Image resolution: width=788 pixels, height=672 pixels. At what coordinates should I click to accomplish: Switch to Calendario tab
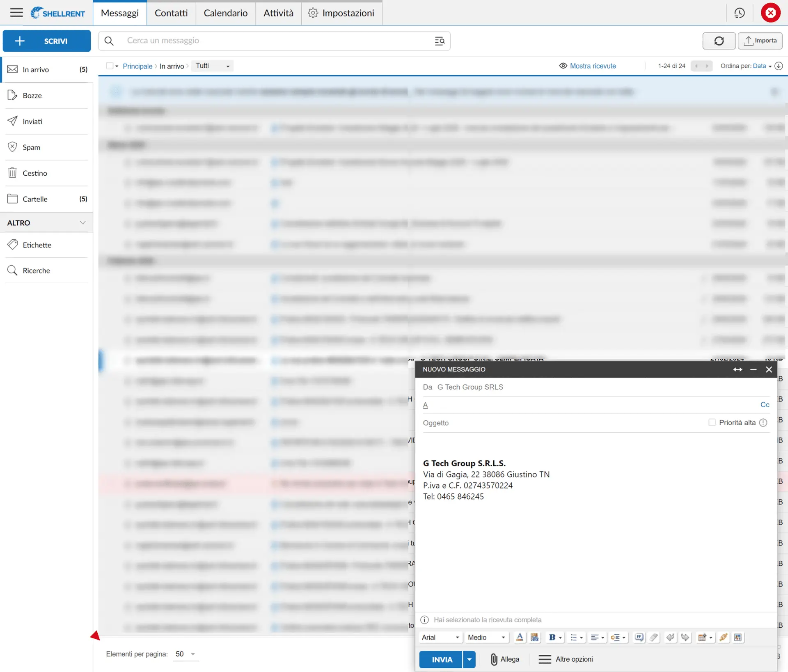tap(225, 13)
